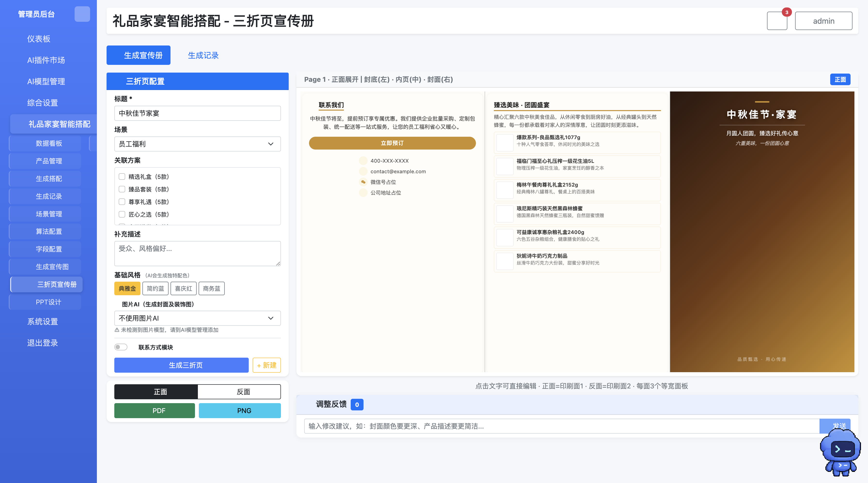The height and width of the screenshot is (483, 868).
Task: Click the + 新建 button
Action: [267, 365]
